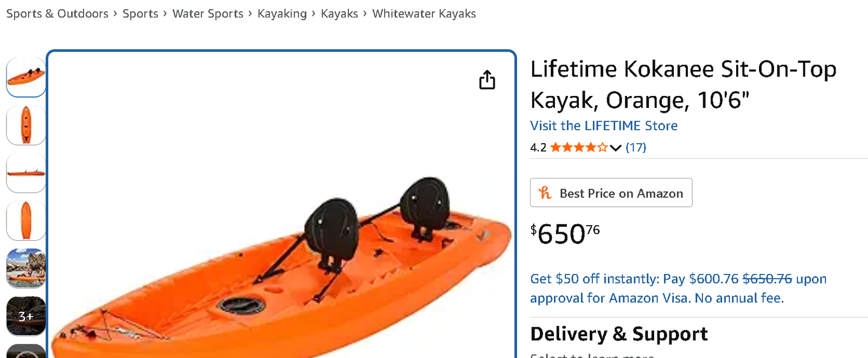Viewport: 868px width, 358px height.
Task: Open the "3+" more images thumbnail
Action: 26,316
